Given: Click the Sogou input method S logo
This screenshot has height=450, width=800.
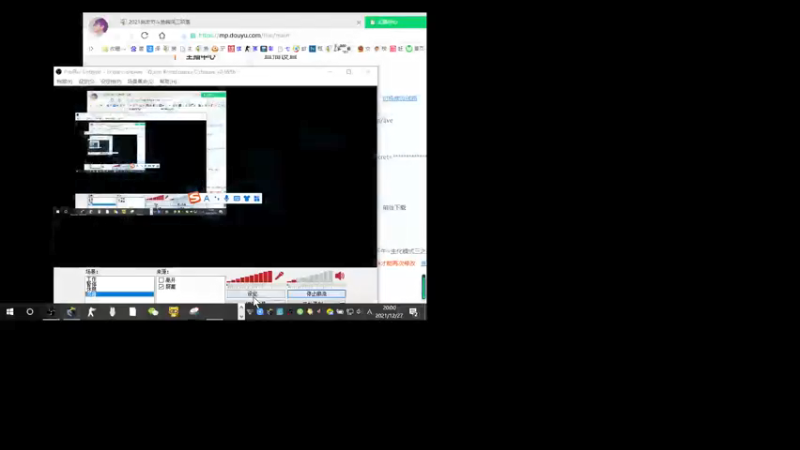Looking at the screenshot, I should 194,197.
